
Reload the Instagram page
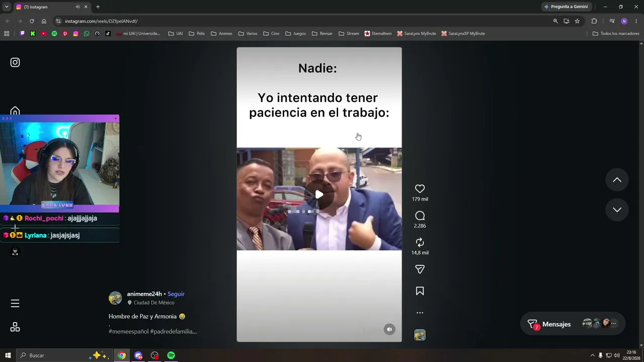(32, 21)
